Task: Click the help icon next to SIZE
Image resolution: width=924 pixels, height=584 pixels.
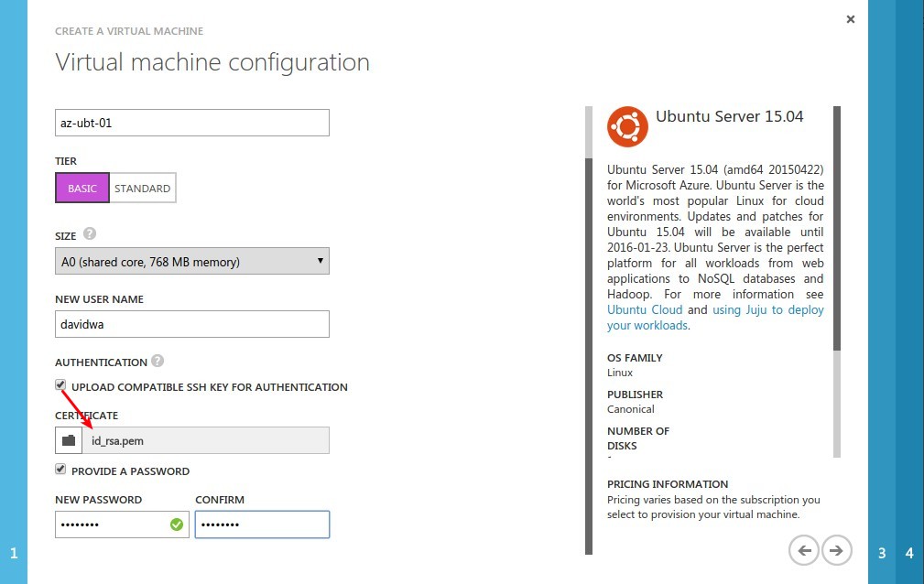Action: coord(90,234)
